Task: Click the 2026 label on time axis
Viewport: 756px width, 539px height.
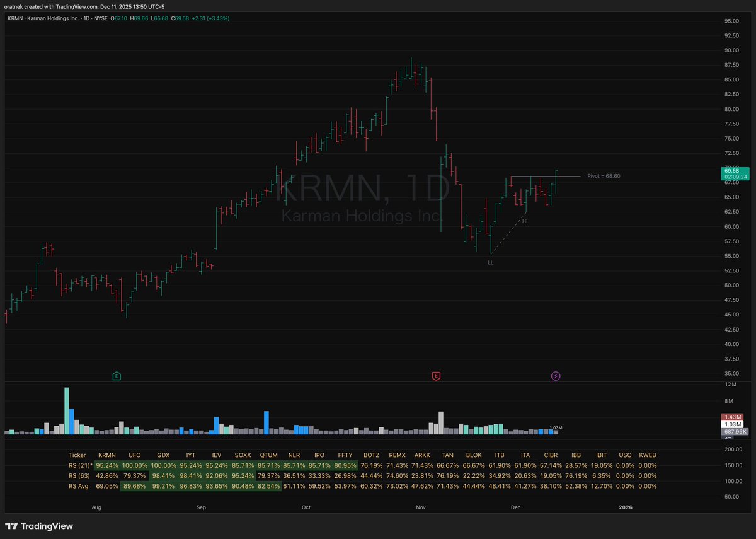Action: click(x=626, y=507)
